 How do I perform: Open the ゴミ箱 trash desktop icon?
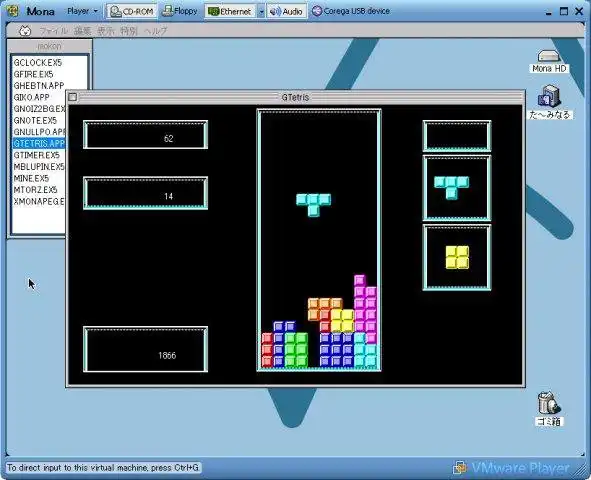point(549,409)
